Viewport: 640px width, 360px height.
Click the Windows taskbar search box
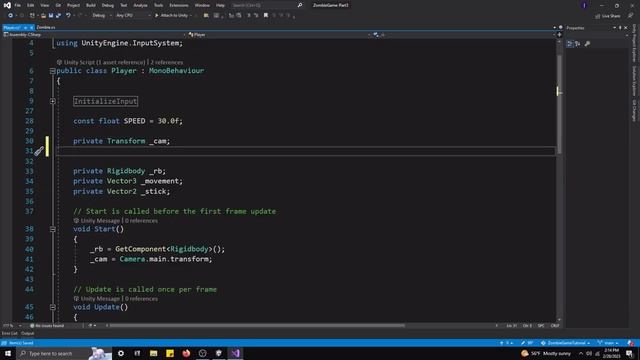coord(64,353)
